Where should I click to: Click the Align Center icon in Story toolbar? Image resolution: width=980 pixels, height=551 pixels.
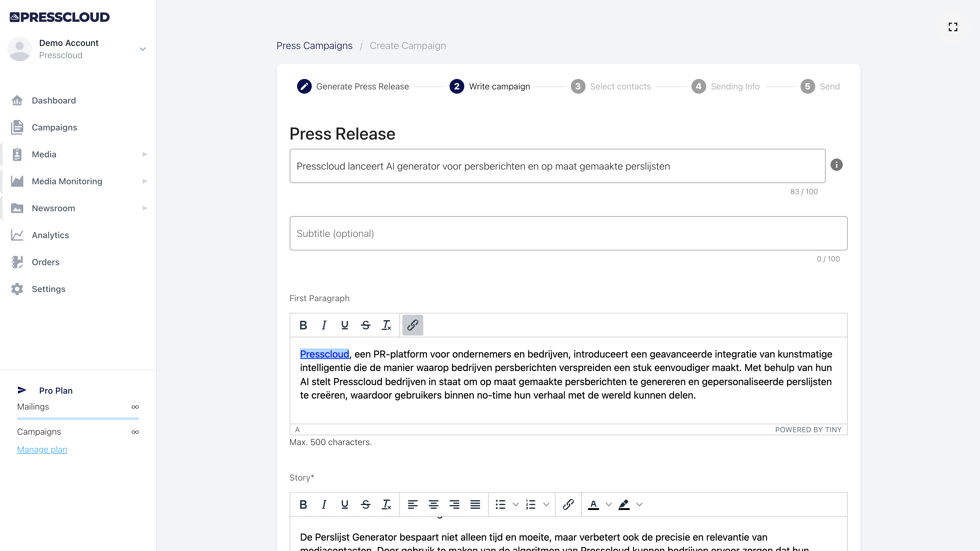coord(433,504)
